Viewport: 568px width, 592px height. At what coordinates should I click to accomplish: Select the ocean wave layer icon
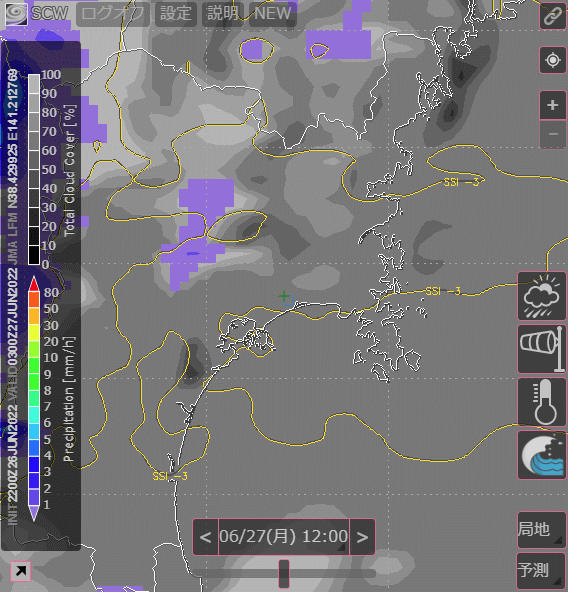click(542, 455)
